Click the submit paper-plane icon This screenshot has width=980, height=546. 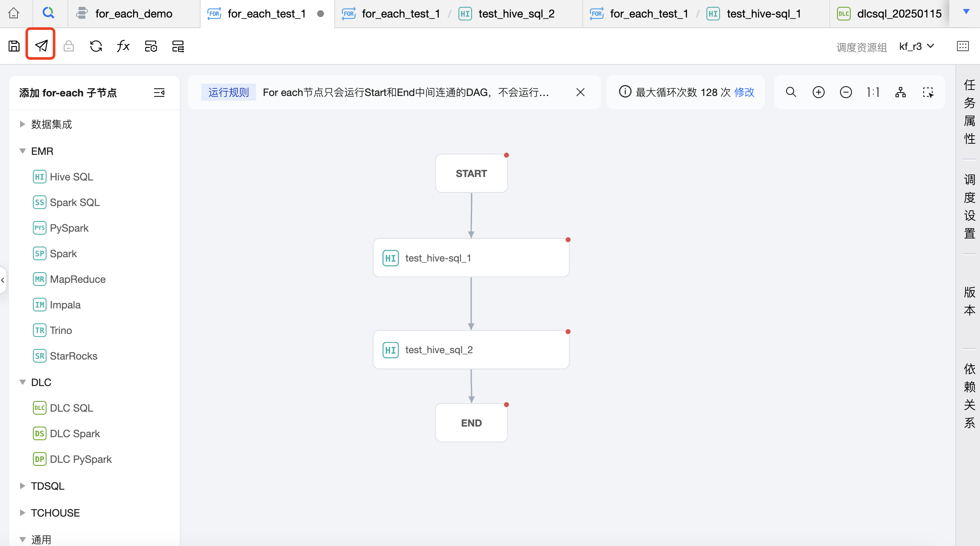pos(41,46)
